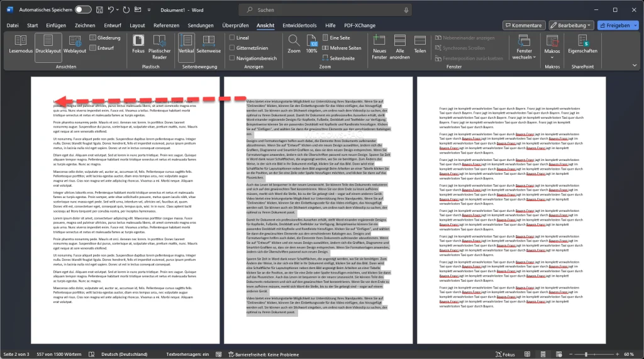Open the Referenzen tab
Viewport: 644px width, 359px height.
[x=166, y=26]
